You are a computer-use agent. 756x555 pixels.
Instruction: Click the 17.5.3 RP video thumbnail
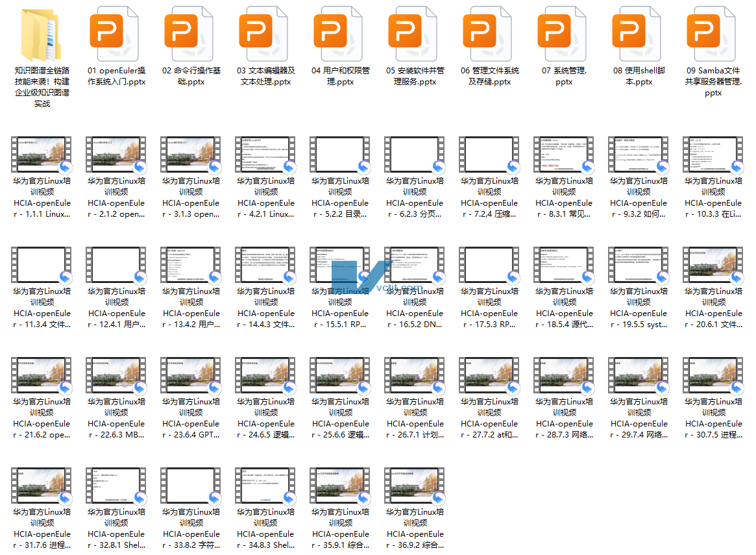pyautogui.click(x=489, y=265)
